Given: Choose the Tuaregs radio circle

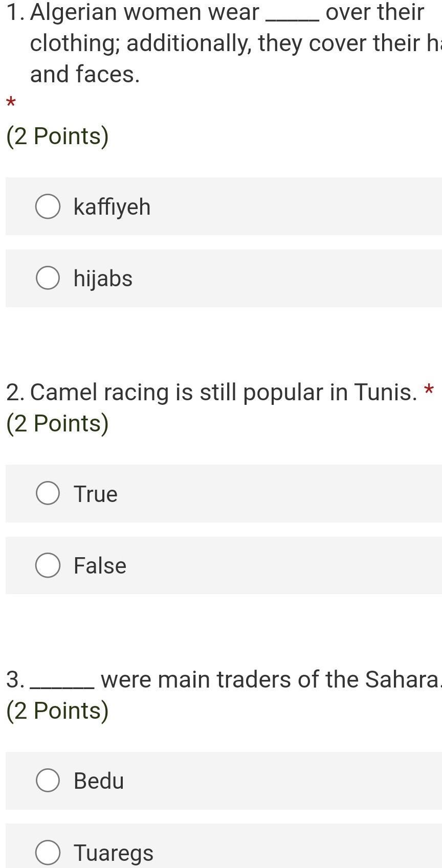Looking at the screenshot, I should click(x=48, y=853).
